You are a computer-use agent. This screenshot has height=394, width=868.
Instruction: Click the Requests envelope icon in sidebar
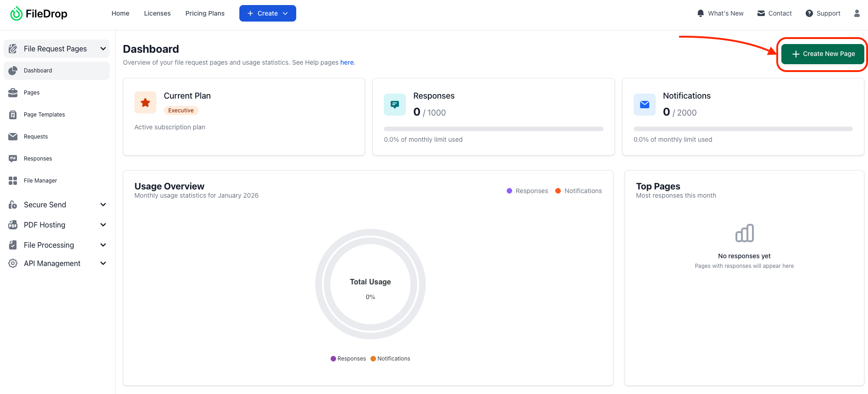tap(13, 137)
